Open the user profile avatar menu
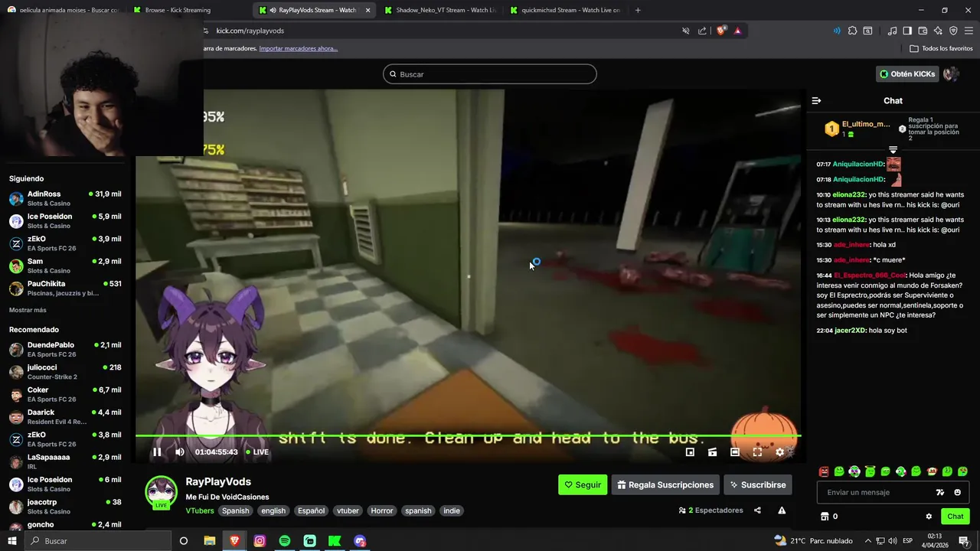The height and width of the screenshot is (551, 980). coord(951,74)
